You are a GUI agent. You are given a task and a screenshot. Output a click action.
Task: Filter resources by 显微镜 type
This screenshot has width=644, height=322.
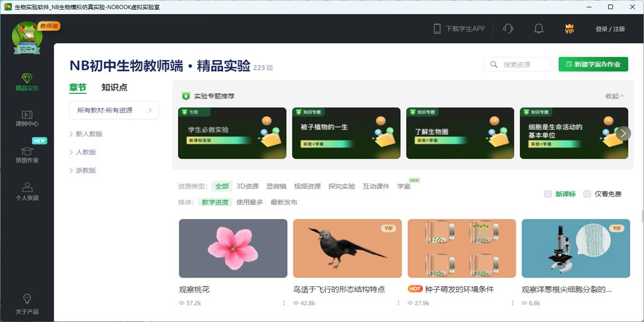click(x=276, y=187)
